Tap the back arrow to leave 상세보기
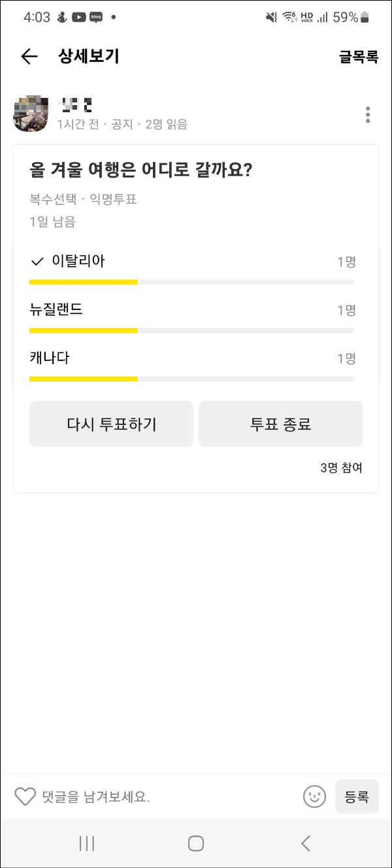392x868 pixels. (29, 57)
